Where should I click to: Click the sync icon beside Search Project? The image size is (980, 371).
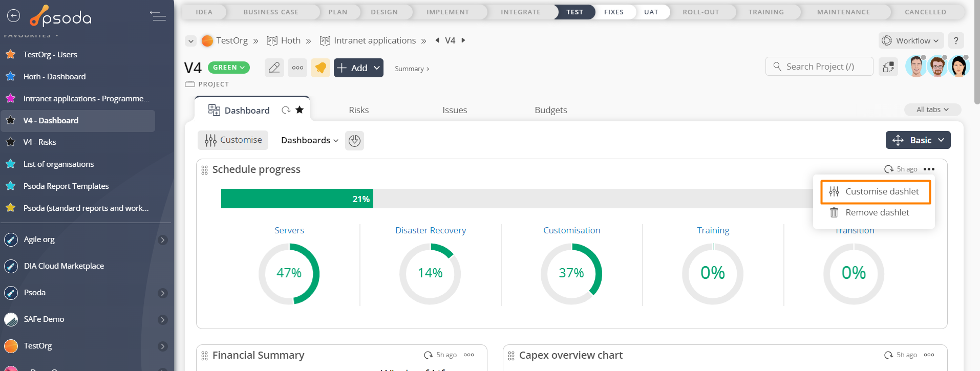[x=888, y=67]
